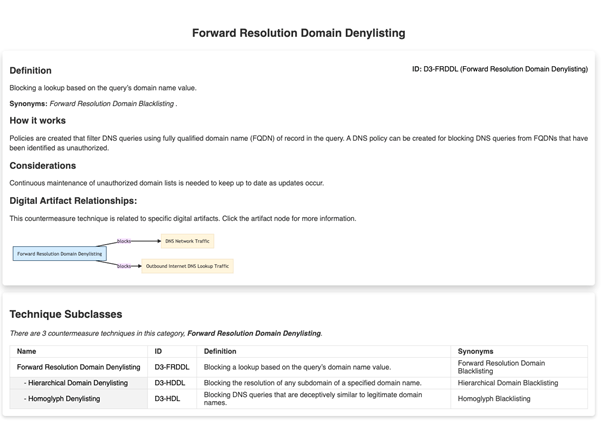Click the ID: D3-FRDDL label at top right
The image size is (602, 423).
coord(499,70)
